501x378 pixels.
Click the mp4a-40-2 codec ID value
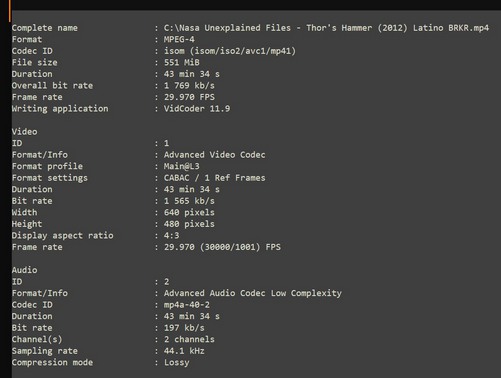(187, 305)
